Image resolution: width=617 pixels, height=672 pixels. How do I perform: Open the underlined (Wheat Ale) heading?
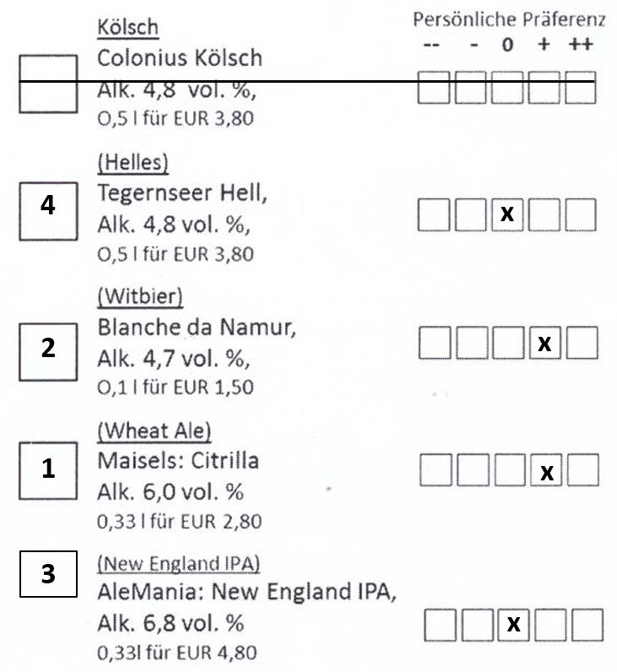click(x=154, y=431)
